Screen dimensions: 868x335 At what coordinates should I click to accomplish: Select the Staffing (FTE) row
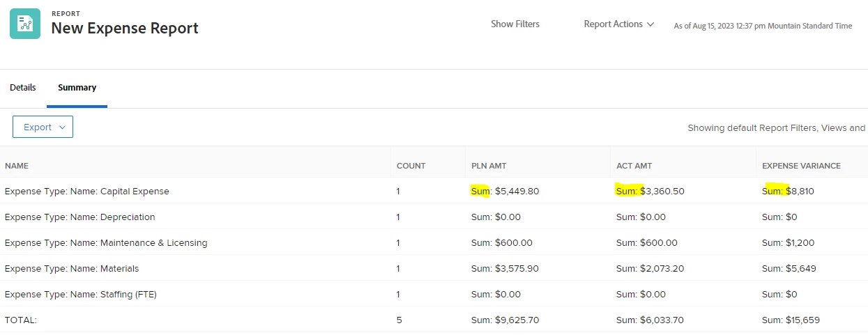pyautogui.click(x=81, y=295)
